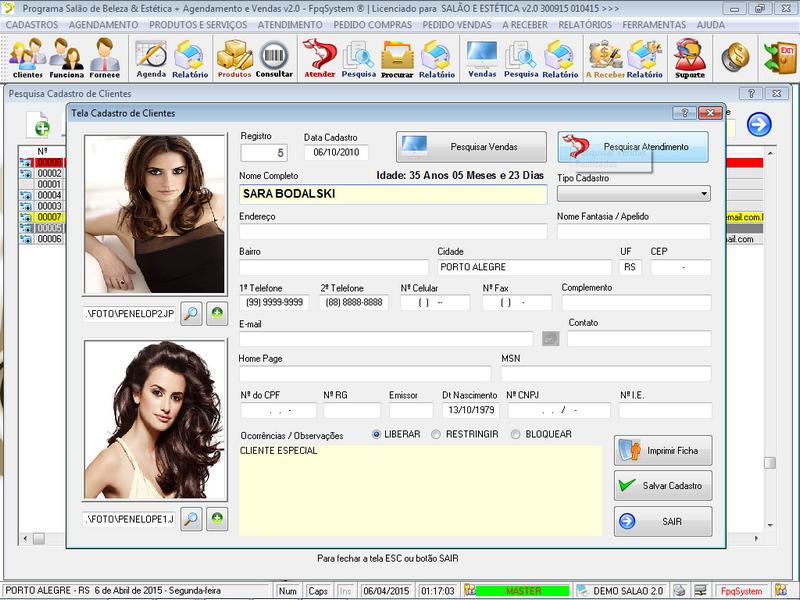The width and height of the screenshot is (800, 600).
Task: Open the Clientes toolbar icon
Action: [x=28, y=58]
